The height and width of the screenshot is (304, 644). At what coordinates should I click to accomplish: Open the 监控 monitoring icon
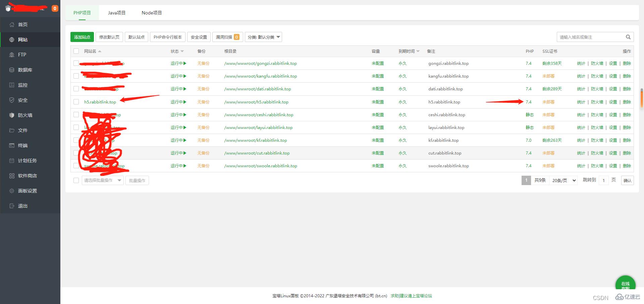click(12, 85)
